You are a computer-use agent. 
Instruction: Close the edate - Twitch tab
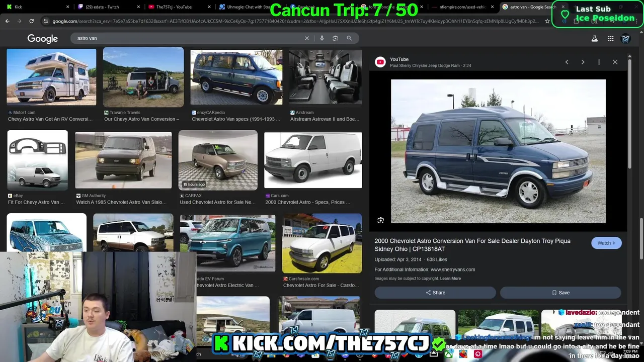[138, 7]
